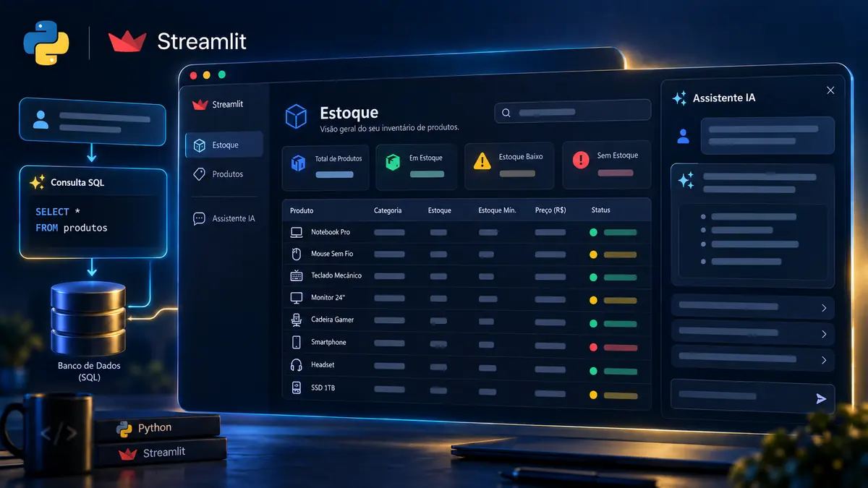Click the Banco de Dados database cylinder

(88, 318)
